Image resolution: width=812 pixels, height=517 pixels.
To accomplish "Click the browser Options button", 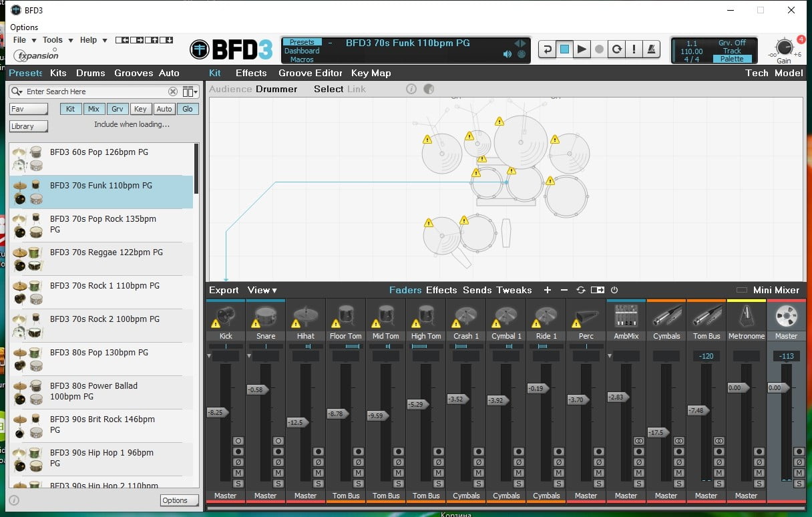I will pos(180,500).
